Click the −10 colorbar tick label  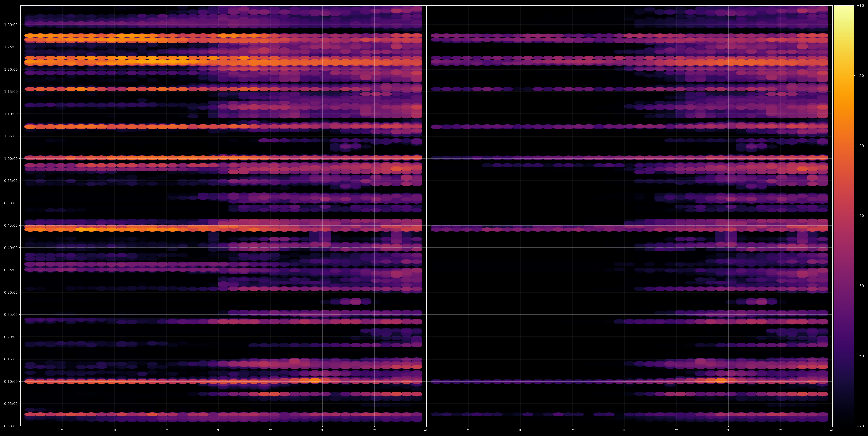(x=860, y=5)
